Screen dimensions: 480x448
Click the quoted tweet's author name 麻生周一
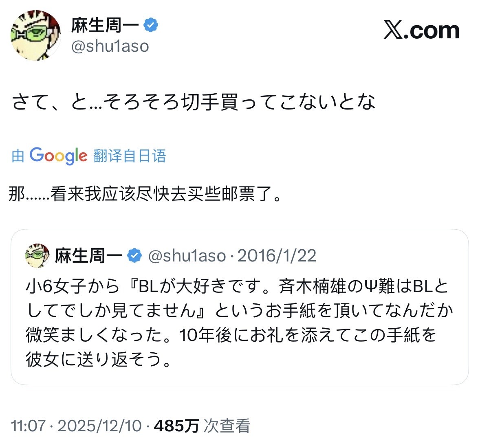88,256
